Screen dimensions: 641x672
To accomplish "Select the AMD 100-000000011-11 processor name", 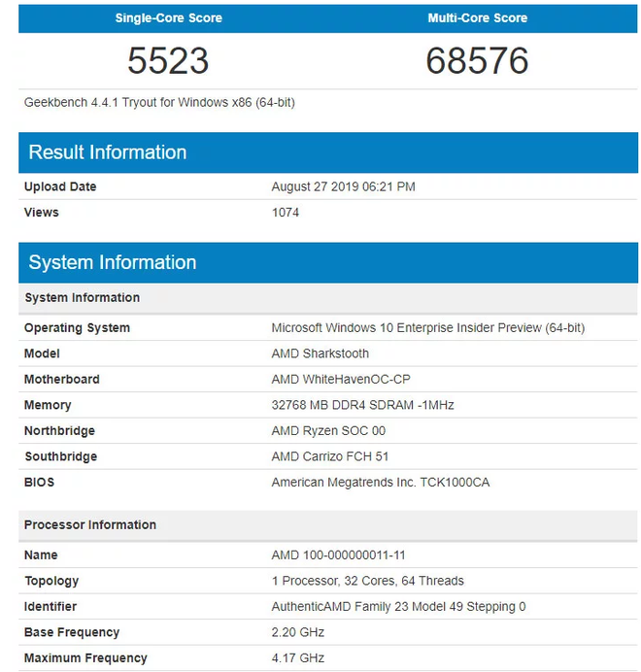I will [338, 555].
